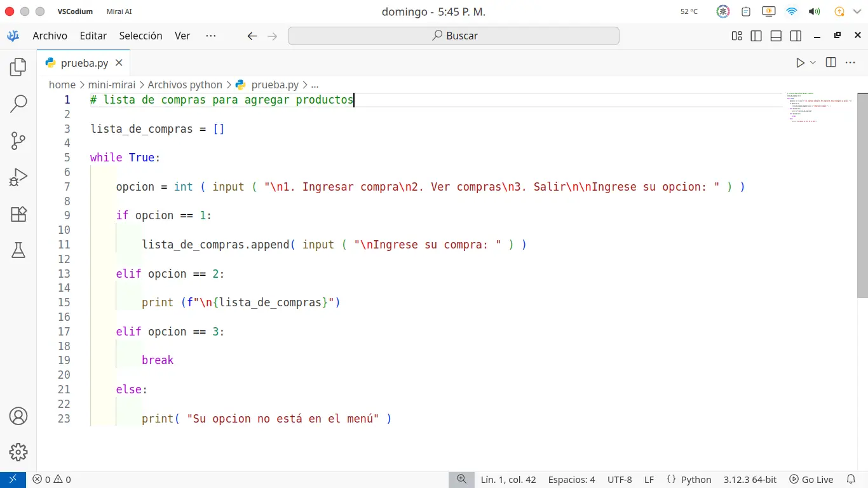The width and height of the screenshot is (868, 488).
Task: Go to line via Lín. 1, col. 42
Action: 508,480
